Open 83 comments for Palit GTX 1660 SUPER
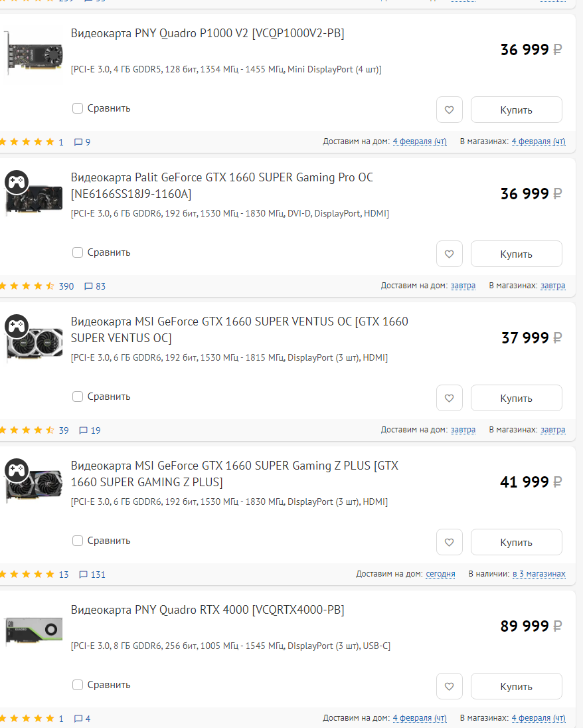 [95, 286]
